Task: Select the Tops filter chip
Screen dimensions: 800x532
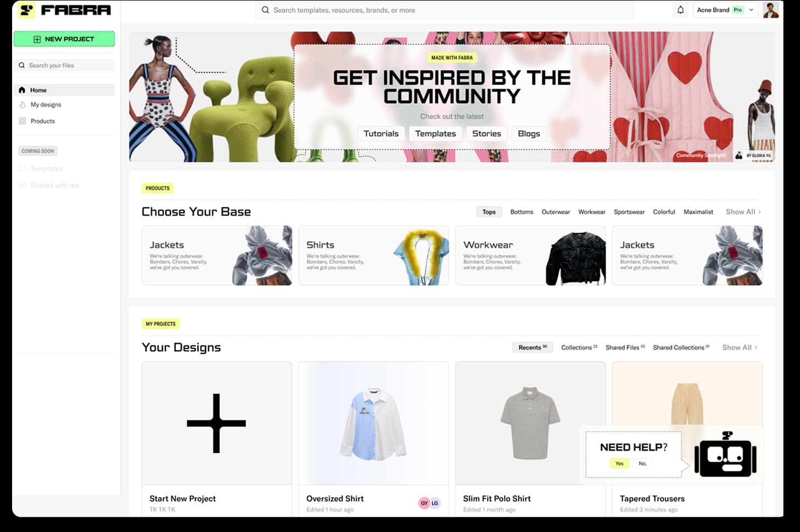Action: pos(489,212)
